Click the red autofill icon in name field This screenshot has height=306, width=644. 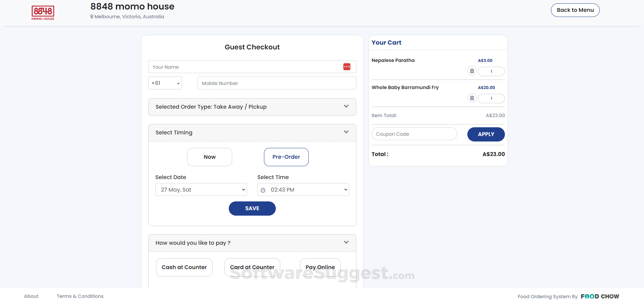[x=347, y=67]
